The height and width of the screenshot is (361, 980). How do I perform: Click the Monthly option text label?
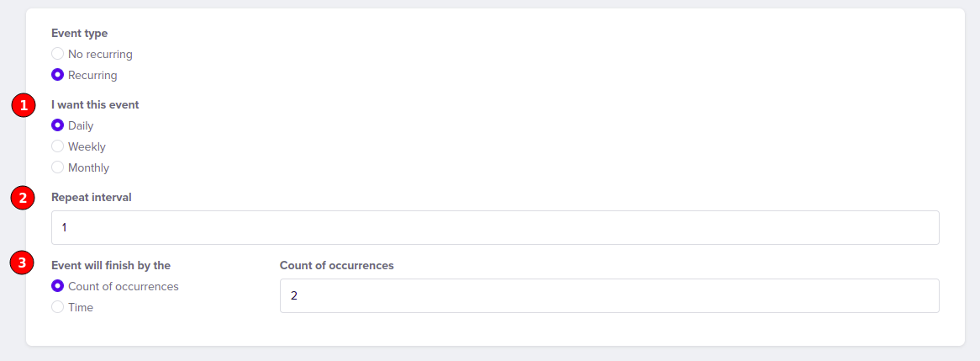[89, 167]
